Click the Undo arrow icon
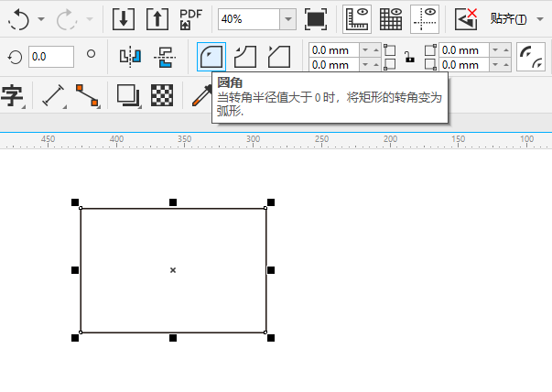 [x=17, y=18]
